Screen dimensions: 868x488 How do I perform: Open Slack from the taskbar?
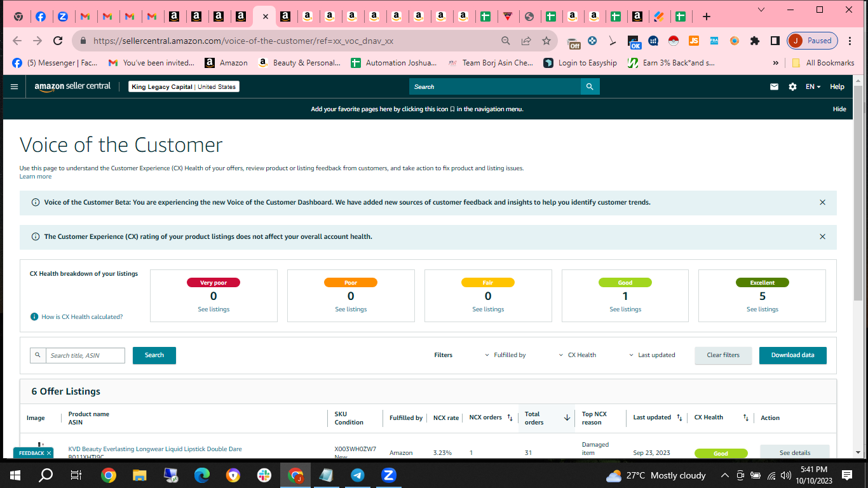tap(264, 475)
